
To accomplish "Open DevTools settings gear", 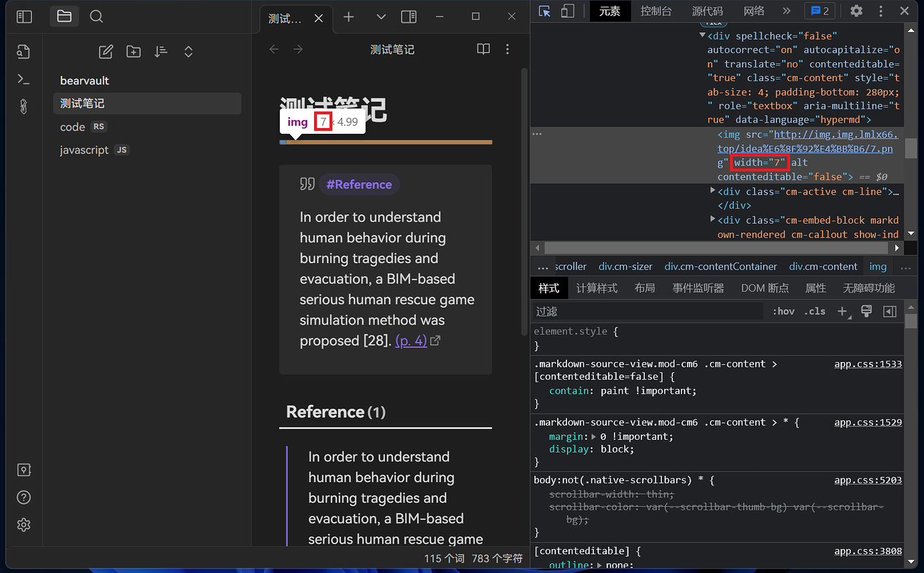I will tap(858, 11).
